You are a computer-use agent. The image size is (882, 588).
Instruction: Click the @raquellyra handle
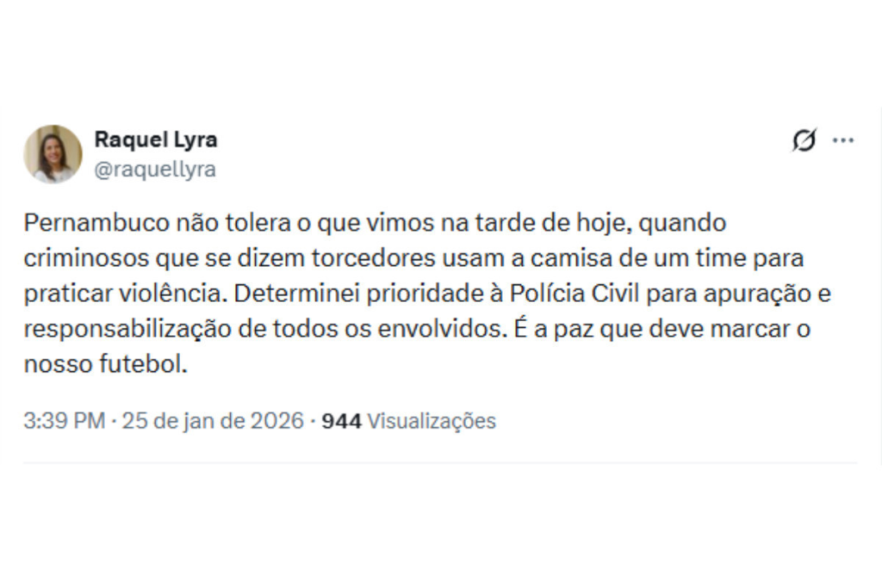155,170
